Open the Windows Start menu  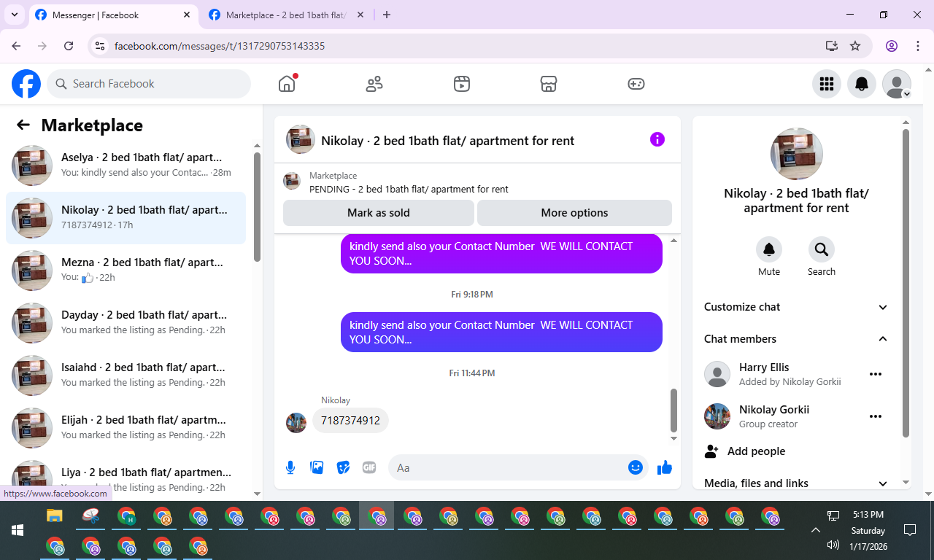pyautogui.click(x=18, y=530)
